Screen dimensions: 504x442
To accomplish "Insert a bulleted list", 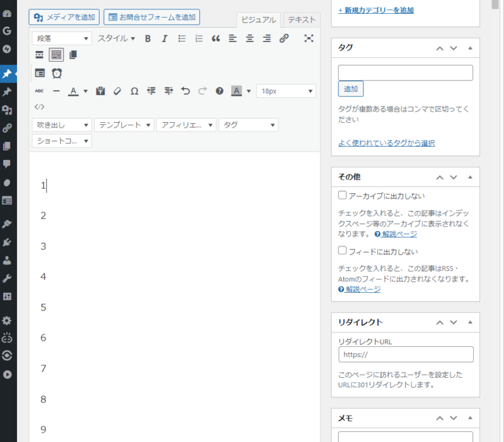I will point(182,38).
